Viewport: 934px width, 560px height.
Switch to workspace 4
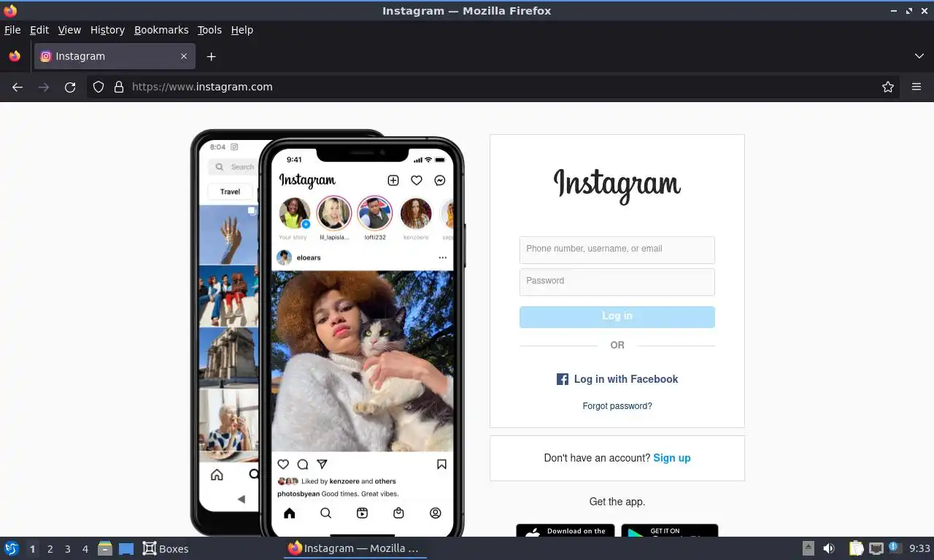pos(85,549)
